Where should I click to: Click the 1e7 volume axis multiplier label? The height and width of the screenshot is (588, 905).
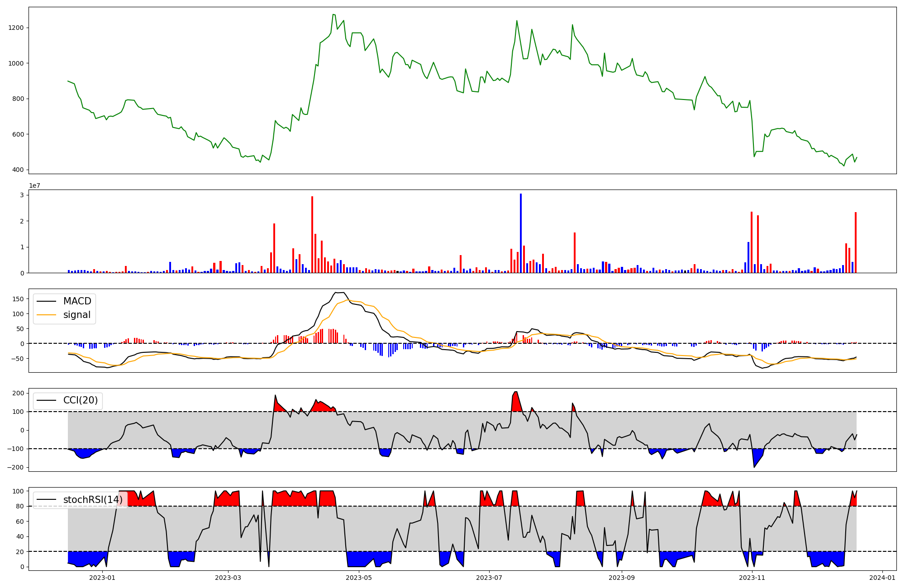[x=35, y=186]
